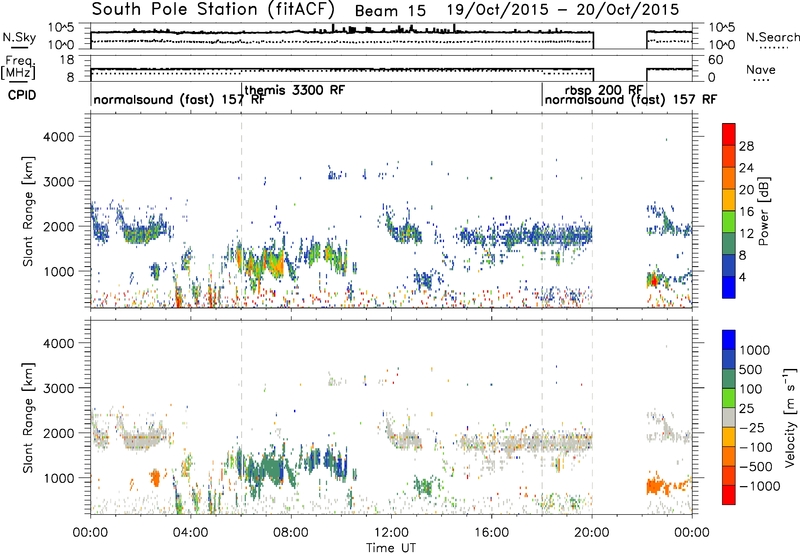
Task: Click the '4000' tick of the power panel
Action: pyautogui.click(x=59, y=137)
